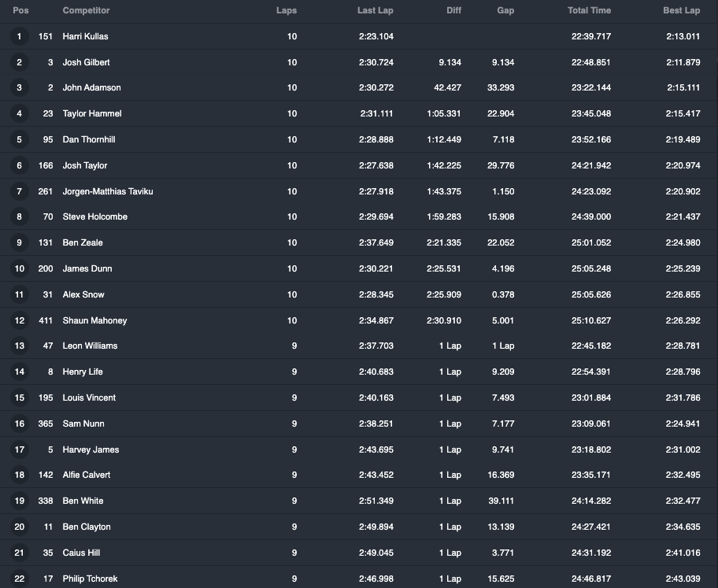Select Philip Tchorek's result row
718x588 pixels.
pos(357,578)
